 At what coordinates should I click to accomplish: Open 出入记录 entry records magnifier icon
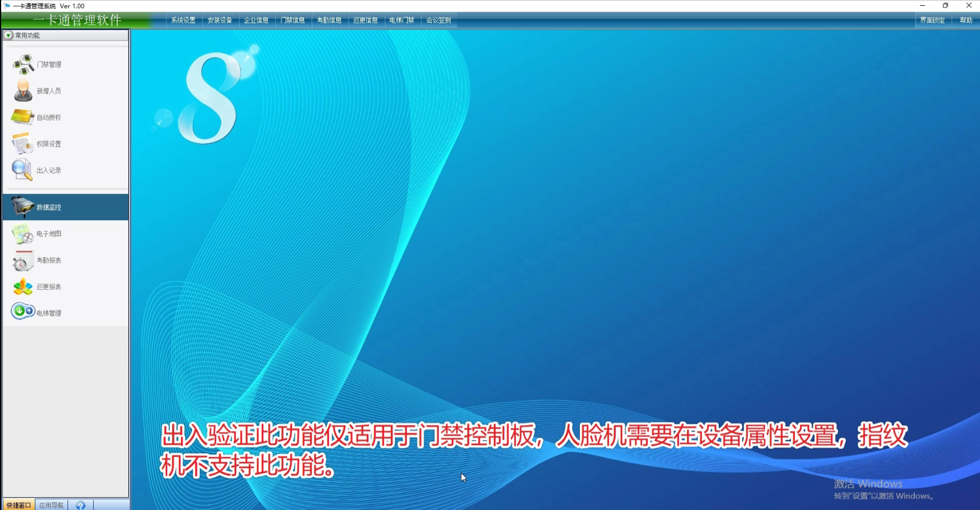pyautogui.click(x=22, y=170)
